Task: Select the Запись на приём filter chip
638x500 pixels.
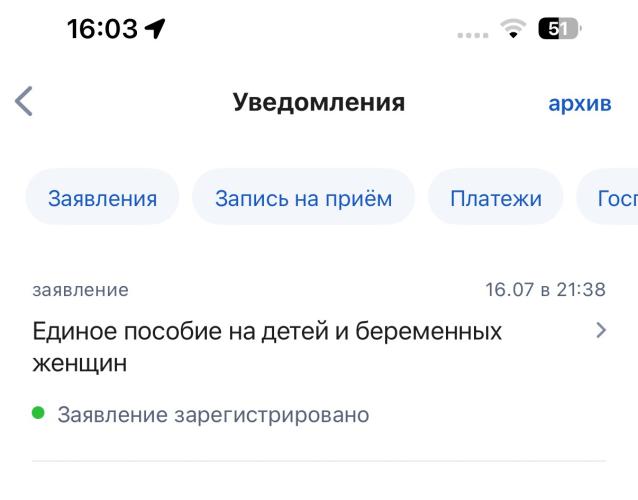Action: click(x=303, y=198)
